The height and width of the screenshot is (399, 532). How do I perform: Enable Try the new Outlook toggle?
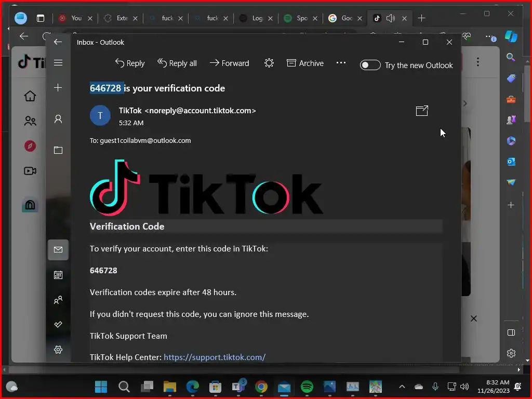point(370,65)
